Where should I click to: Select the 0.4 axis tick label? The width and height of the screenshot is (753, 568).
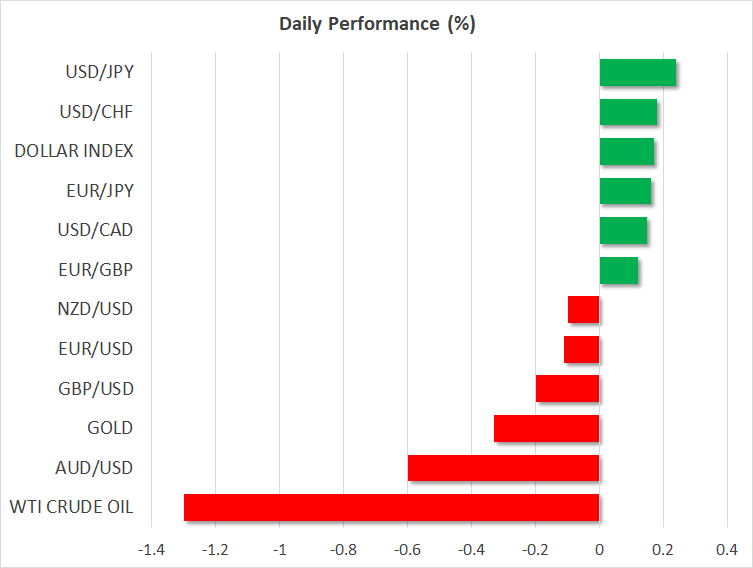tap(726, 550)
